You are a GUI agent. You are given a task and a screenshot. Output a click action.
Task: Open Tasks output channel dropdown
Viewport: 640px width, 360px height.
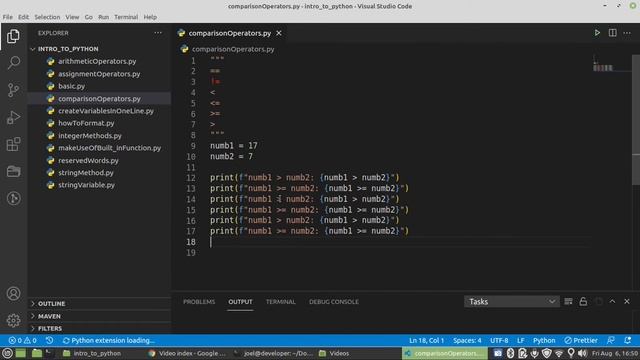point(512,302)
